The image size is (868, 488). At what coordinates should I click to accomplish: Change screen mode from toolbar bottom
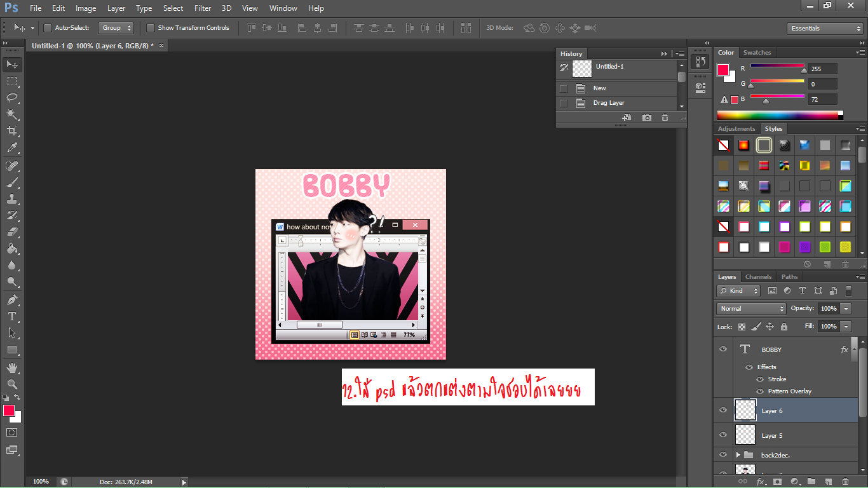pyautogui.click(x=12, y=450)
